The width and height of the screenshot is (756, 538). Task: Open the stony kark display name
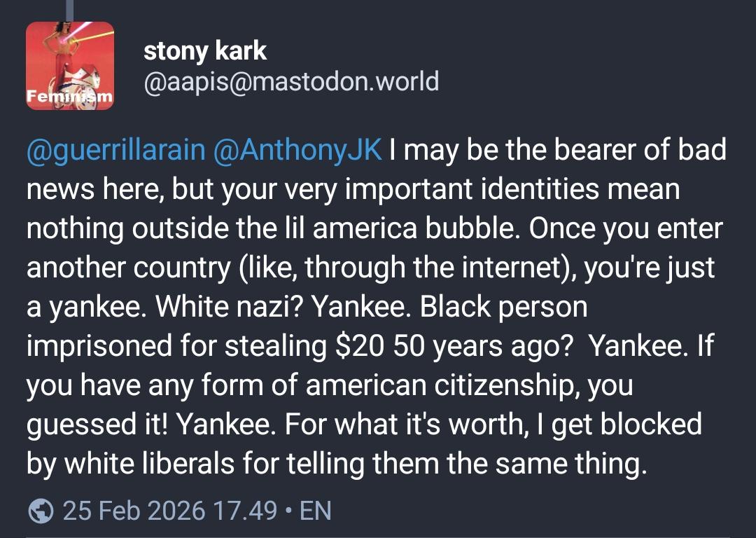pyautogui.click(x=204, y=50)
